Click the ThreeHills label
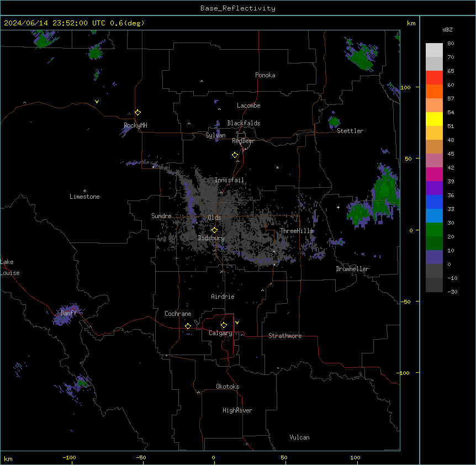476x465 pixels. 297,231
